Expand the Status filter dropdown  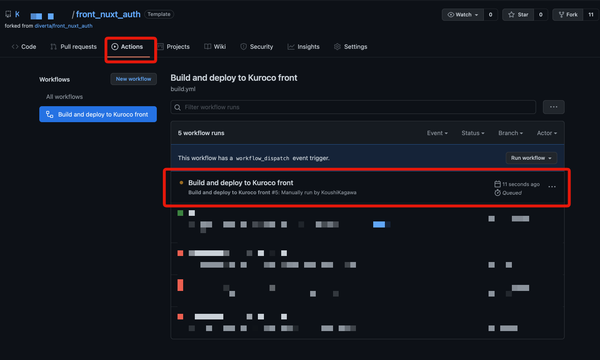(473, 133)
